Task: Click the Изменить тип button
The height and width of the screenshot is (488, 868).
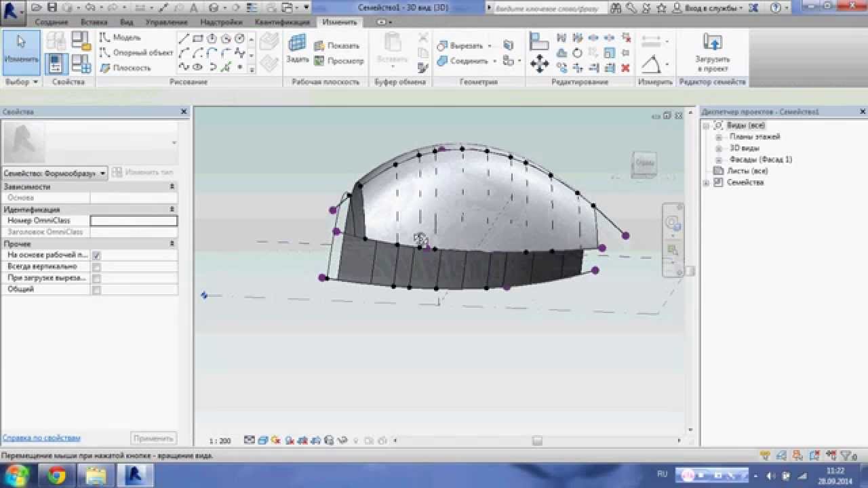Action: point(143,173)
